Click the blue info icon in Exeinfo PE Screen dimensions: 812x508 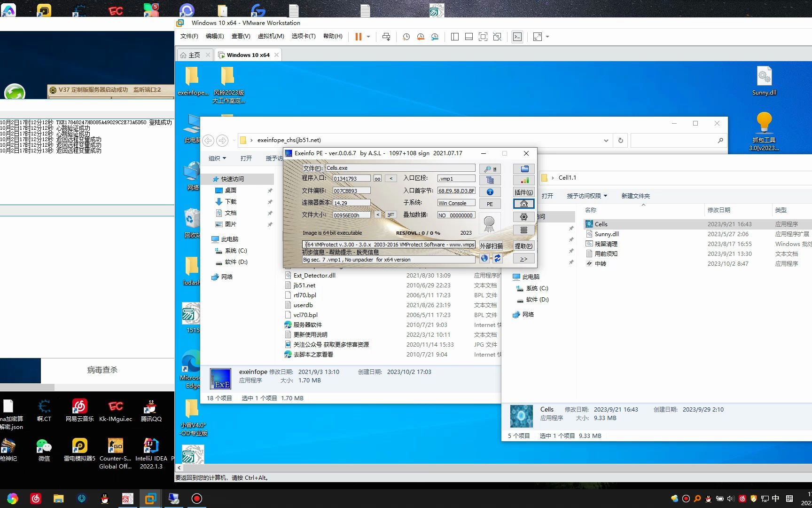point(490,192)
